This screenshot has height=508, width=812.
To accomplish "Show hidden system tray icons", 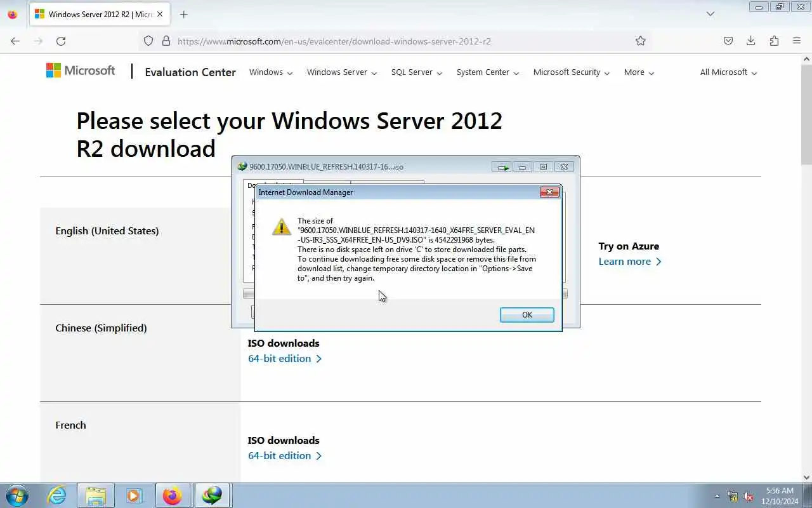I will [x=717, y=496].
